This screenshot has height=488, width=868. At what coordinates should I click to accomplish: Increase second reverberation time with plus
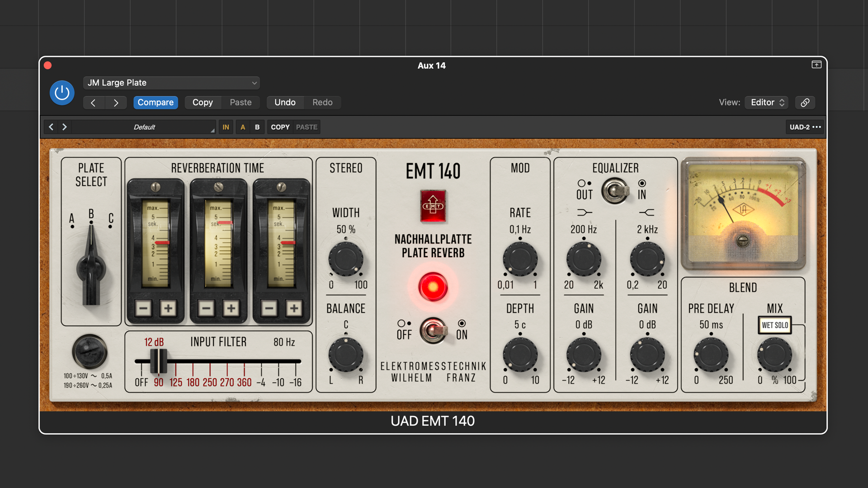pyautogui.click(x=231, y=309)
